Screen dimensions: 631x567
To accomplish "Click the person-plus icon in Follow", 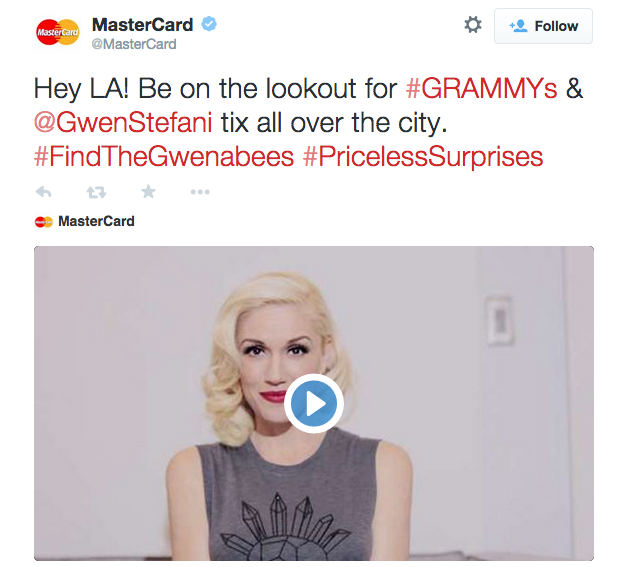I will point(518,26).
